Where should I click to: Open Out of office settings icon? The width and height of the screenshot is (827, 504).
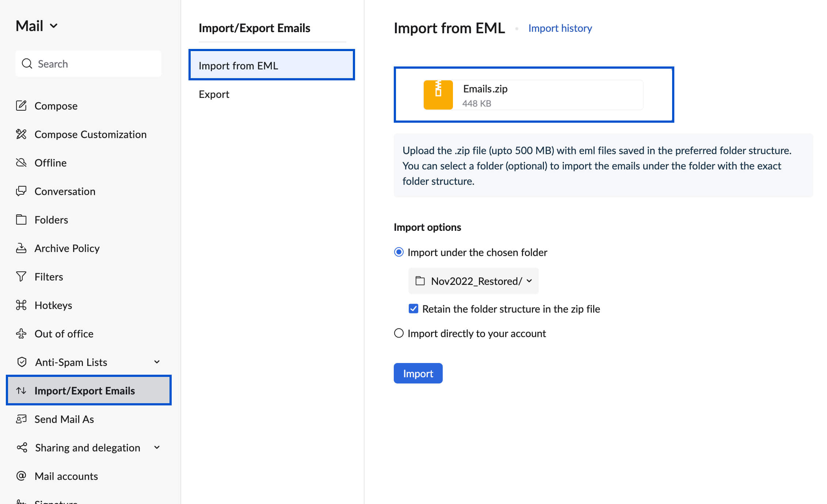tap(21, 333)
